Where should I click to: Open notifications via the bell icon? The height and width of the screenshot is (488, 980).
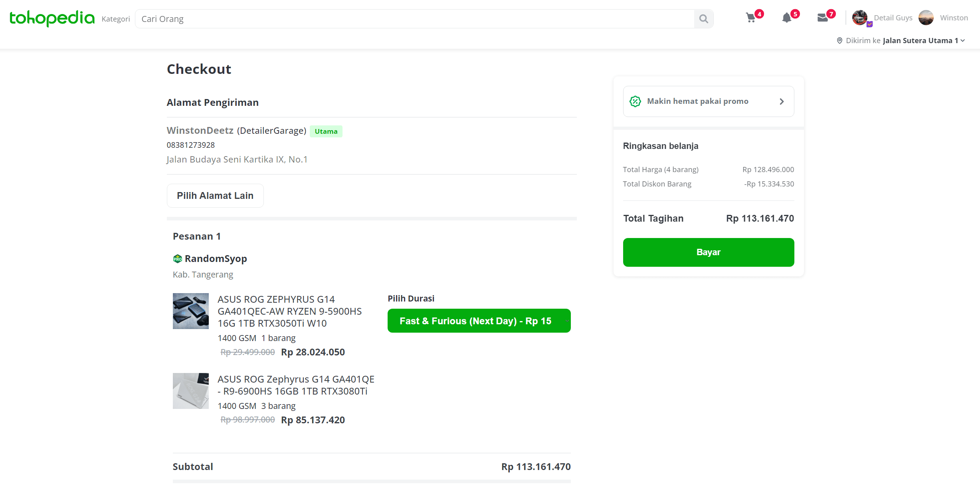(x=786, y=18)
